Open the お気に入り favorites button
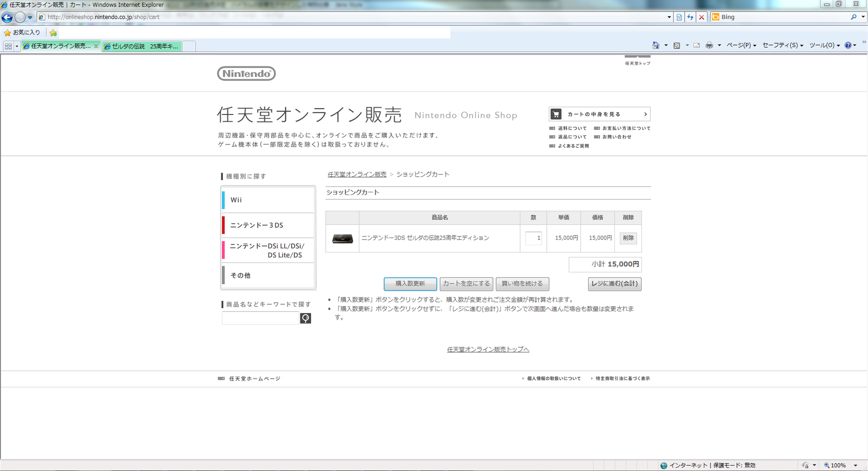 point(22,33)
